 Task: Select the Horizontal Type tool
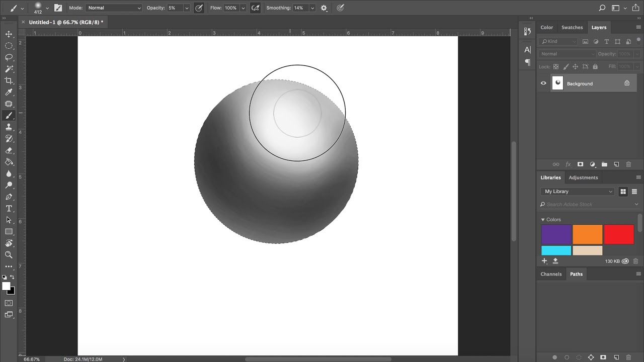click(x=9, y=208)
